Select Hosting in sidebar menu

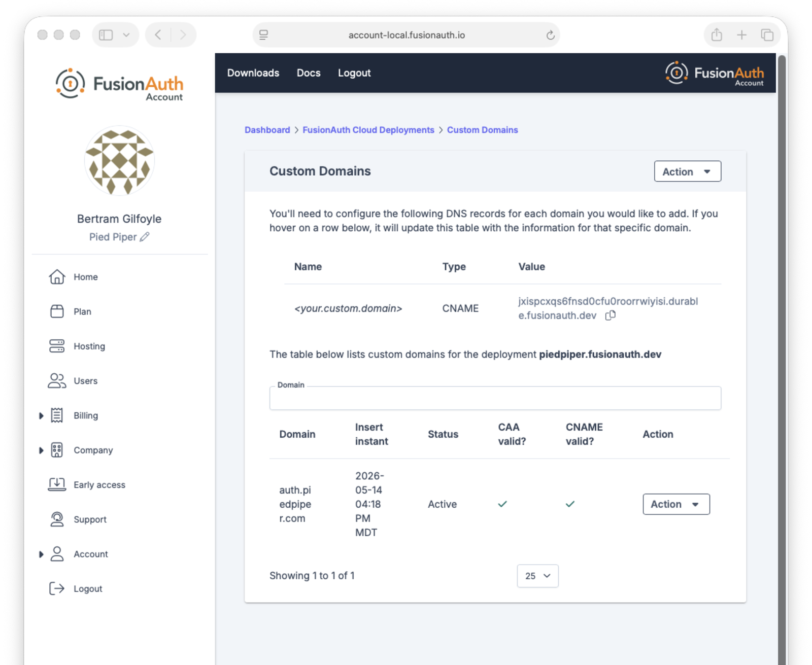tap(89, 346)
